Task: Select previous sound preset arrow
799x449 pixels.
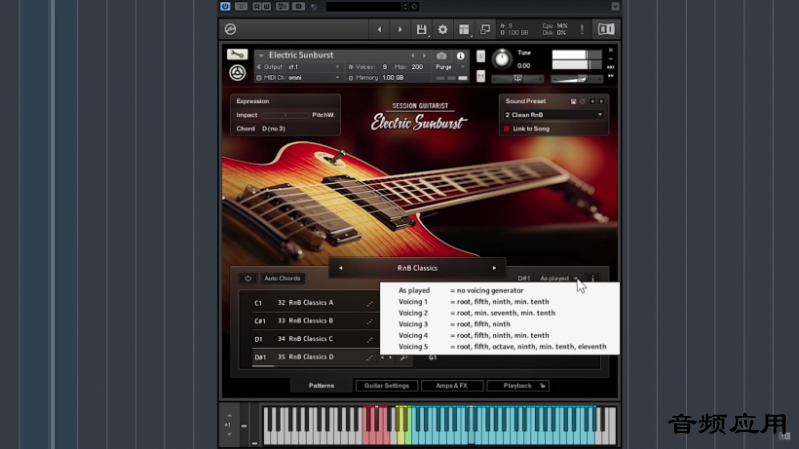Action: click(592, 101)
